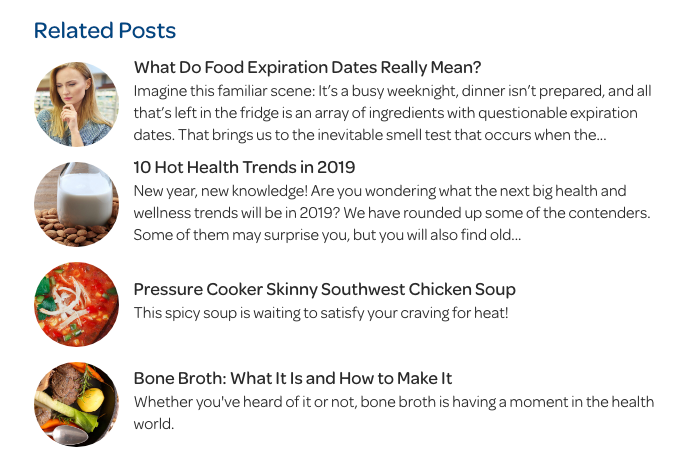Open the milk and almonds thumbnail
The image size is (700, 467).
[x=76, y=204]
